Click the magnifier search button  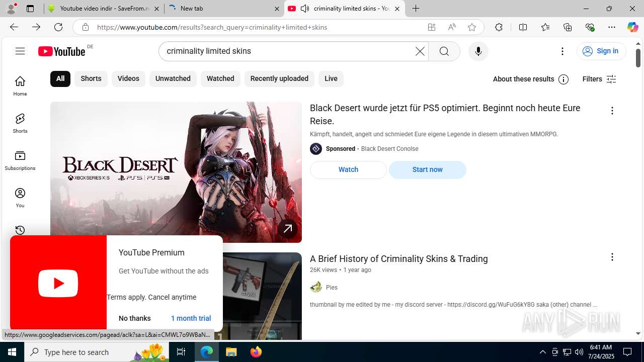pyautogui.click(x=444, y=51)
